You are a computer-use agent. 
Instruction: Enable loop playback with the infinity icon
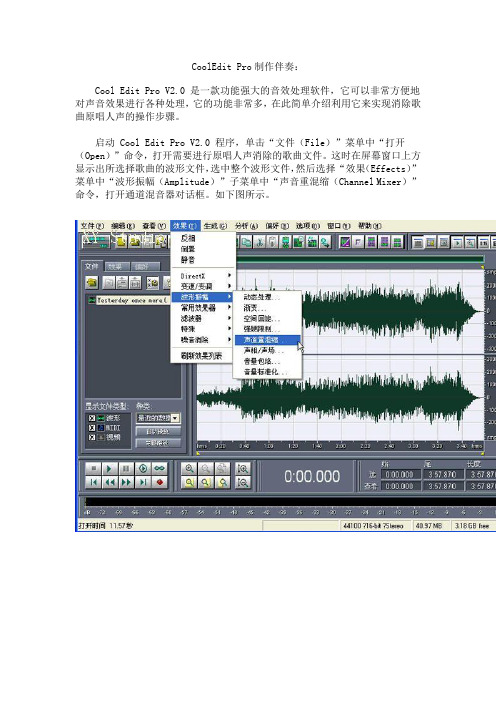tap(160, 468)
